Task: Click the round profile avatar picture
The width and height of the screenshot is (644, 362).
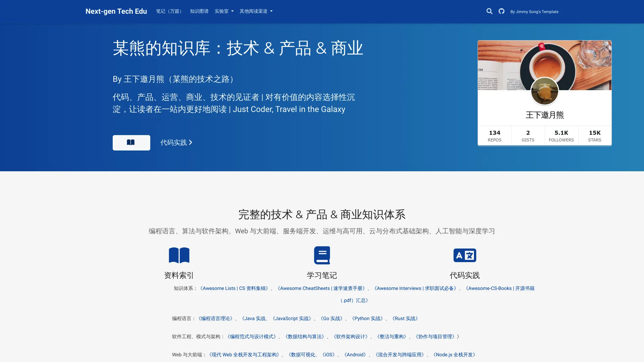Action: (x=545, y=91)
